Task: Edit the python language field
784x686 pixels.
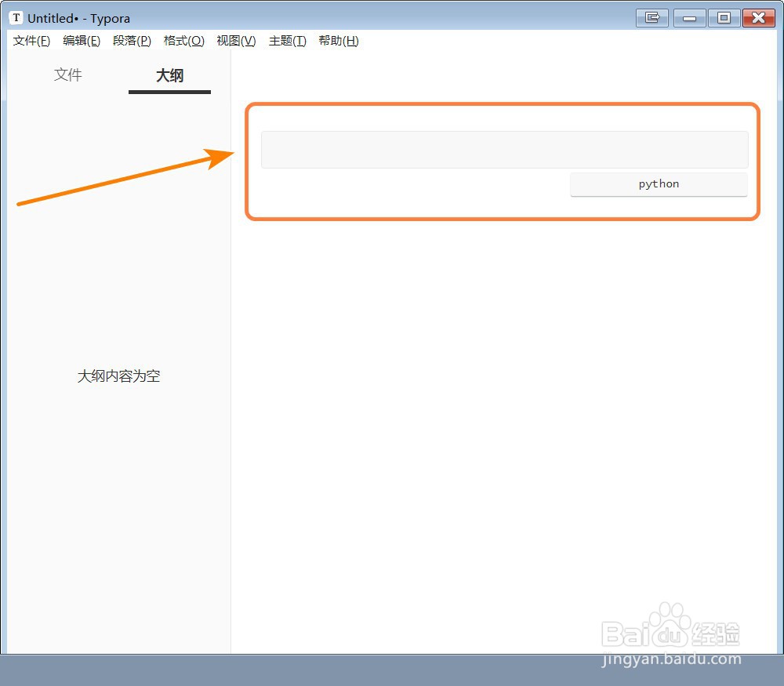Action: pos(659,184)
